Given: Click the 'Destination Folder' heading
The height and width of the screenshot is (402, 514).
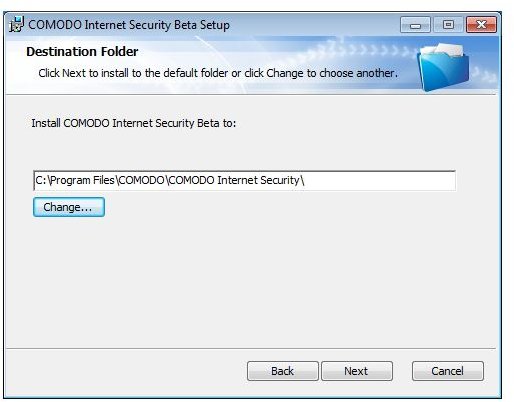Looking at the screenshot, I should [82, 52].
